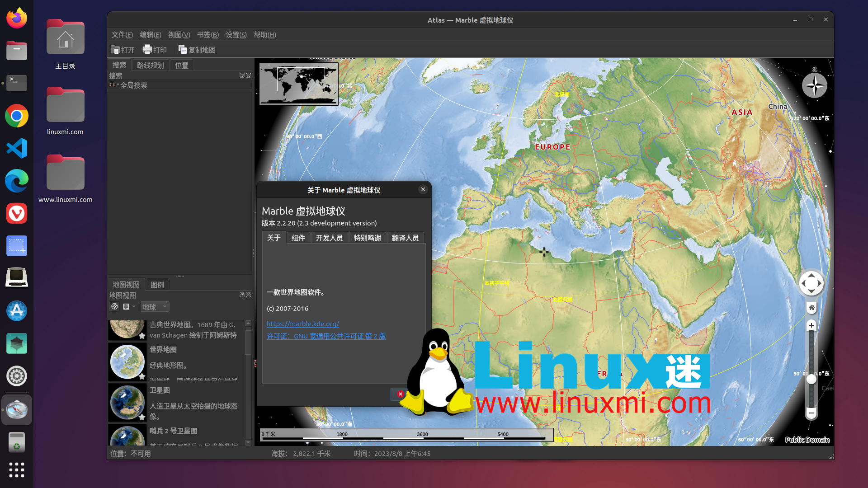Select the 卫星图 theme thumbnail
Viewport: 868px width, 488px height.
127,402
